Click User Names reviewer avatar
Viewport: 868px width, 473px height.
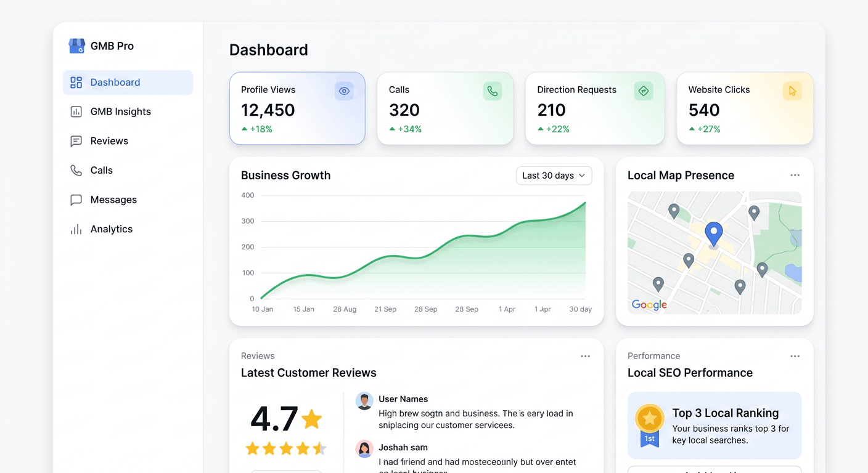coord(364,401)
